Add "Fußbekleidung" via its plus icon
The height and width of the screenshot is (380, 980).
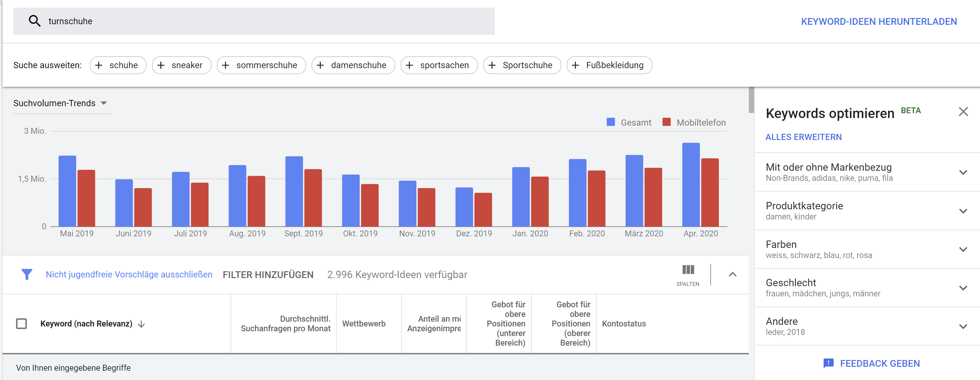coord(576,65)
